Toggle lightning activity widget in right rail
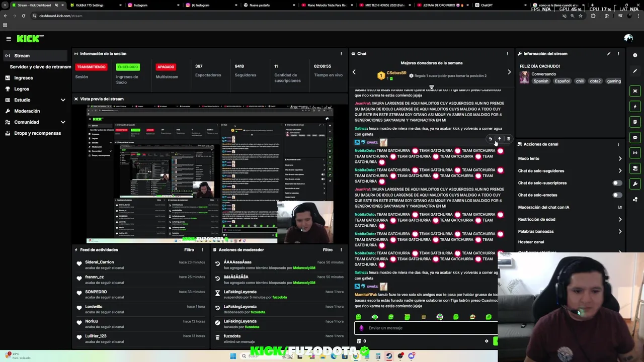This screenshot has width=644, height=362. [635, 107]
